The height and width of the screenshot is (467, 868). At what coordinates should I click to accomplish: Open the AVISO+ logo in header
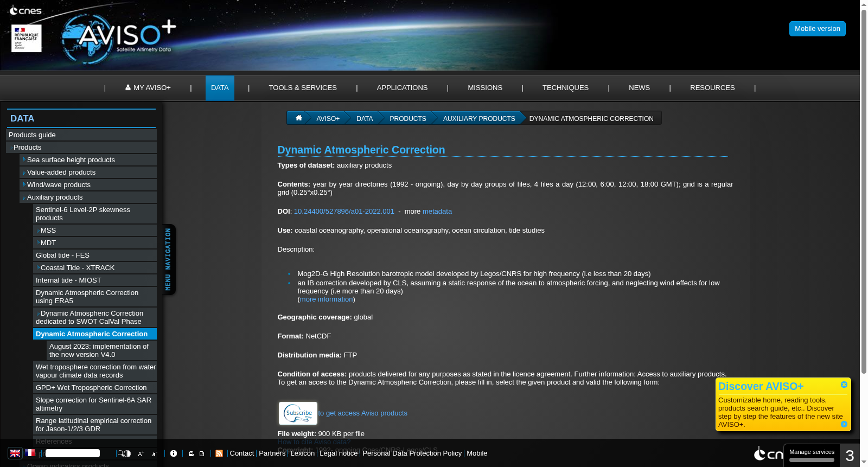pyautogui.click(x=119, y=38)
